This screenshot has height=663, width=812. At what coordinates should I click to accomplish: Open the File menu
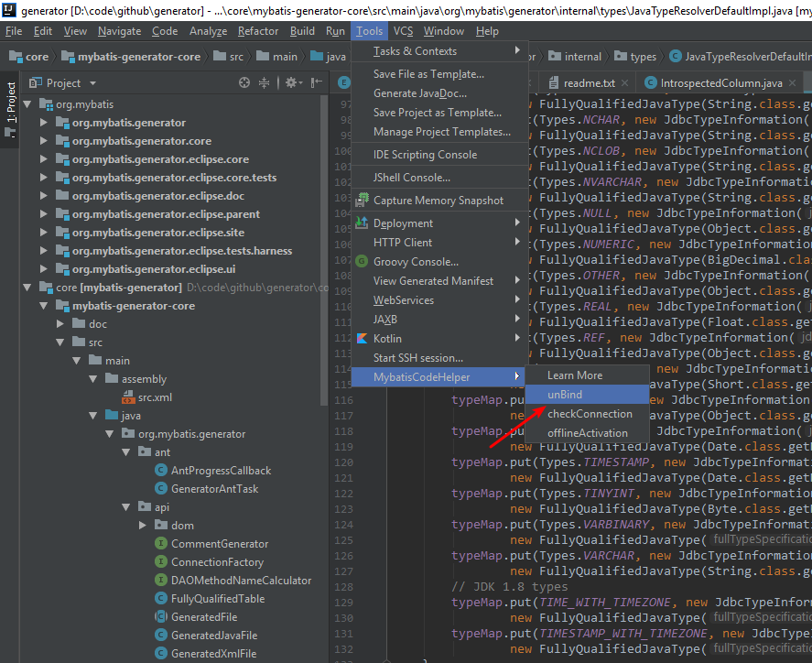click(x=14, y=31)
